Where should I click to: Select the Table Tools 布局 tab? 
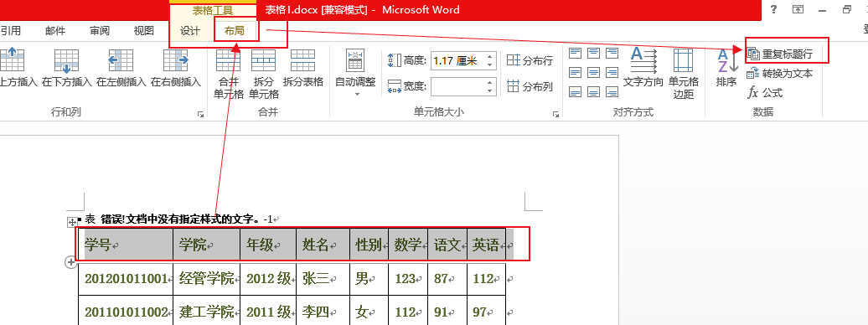click(x=234, y=31)
